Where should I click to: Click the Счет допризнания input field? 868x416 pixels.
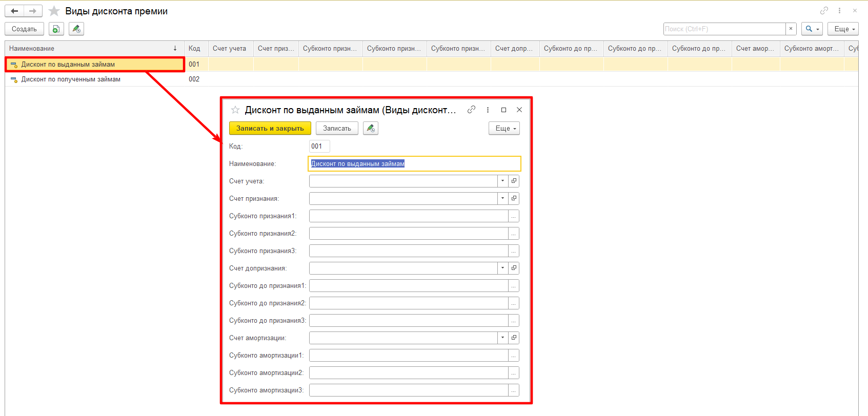coord(403,268)
